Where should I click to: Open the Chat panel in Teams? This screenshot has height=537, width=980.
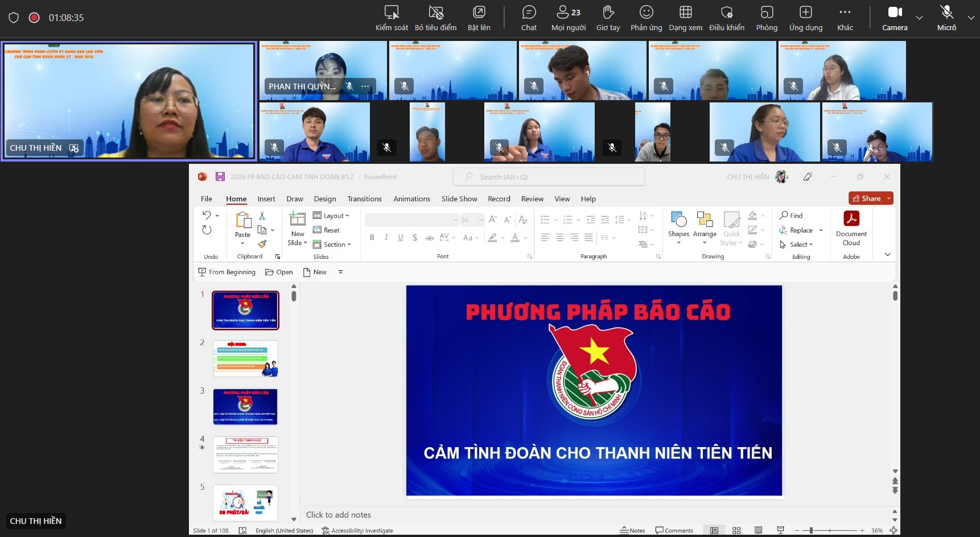529,18
